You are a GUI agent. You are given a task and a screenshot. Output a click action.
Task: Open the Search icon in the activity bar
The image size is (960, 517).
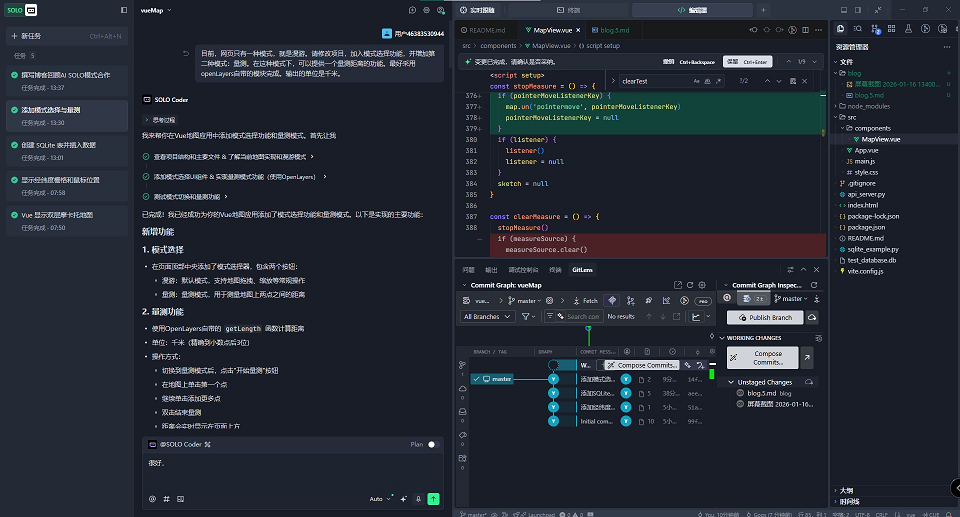pos(858,29)
